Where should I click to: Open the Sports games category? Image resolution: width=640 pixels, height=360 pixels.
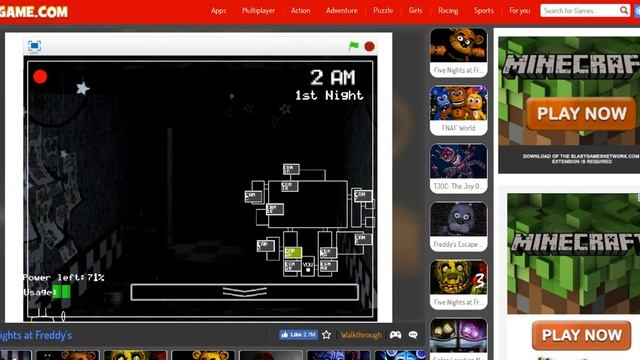coord(484,11)
